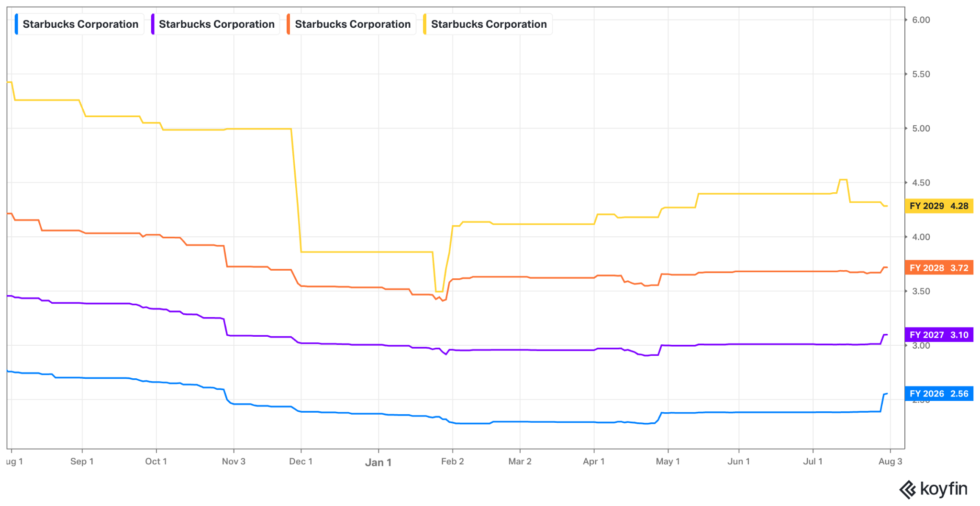Click the 'Sep 1' date axis label
This screenshot has height=506, width=980.
(x=82, y=462)
